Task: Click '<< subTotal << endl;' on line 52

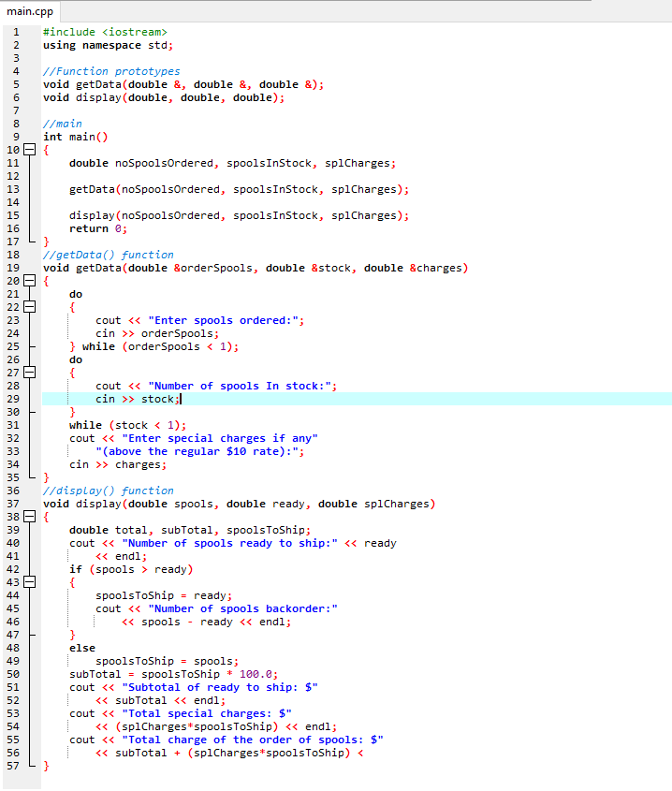Action: tap(160, 701)
